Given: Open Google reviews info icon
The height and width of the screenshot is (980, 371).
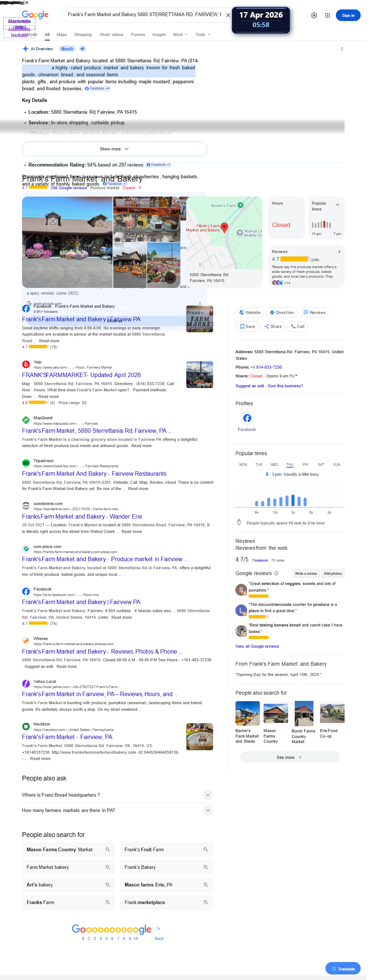Looking at the screenshot, I should pyautogui.click(x=276, y=573).
